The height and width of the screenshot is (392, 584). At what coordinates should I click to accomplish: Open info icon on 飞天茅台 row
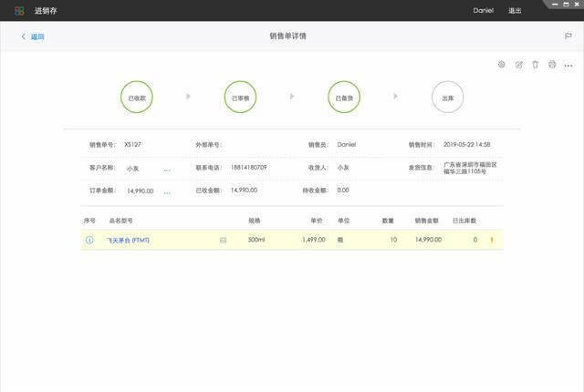pos(89,240)
